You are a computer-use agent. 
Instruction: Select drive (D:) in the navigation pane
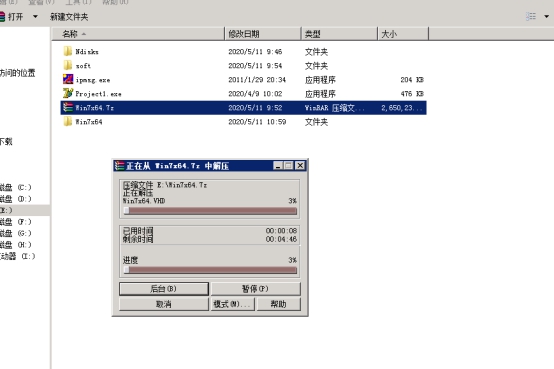coord(16,199)
